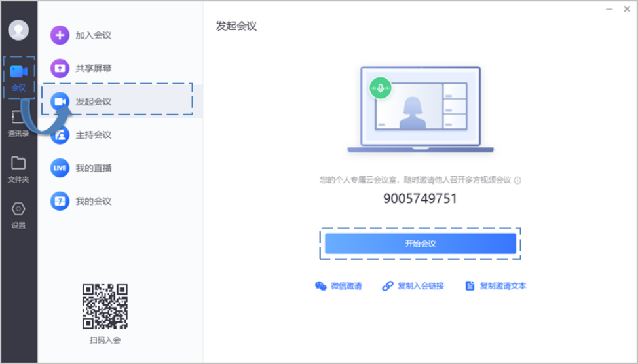Click the 发起会议 page heading

click(236, 26)
